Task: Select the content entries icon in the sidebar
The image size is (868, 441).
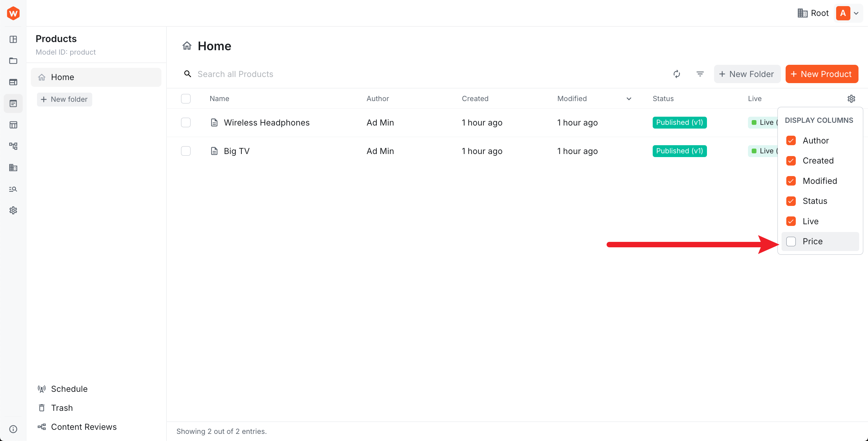Action: (13, 103)
